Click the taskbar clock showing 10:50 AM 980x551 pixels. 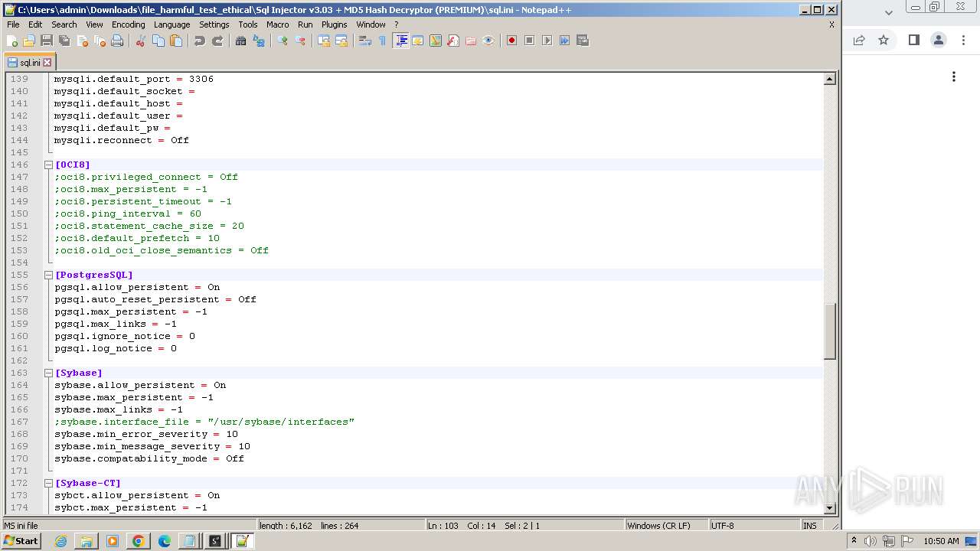coord(941,541)
